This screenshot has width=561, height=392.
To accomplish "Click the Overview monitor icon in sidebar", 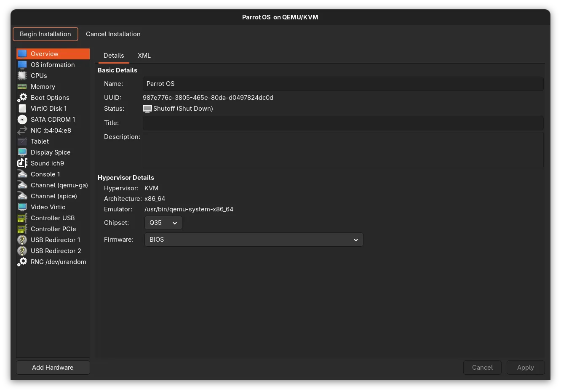I will 22,54.
